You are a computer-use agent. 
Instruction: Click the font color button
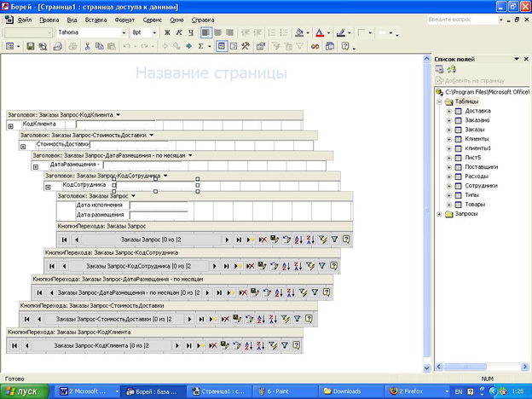tap(321, 32)
